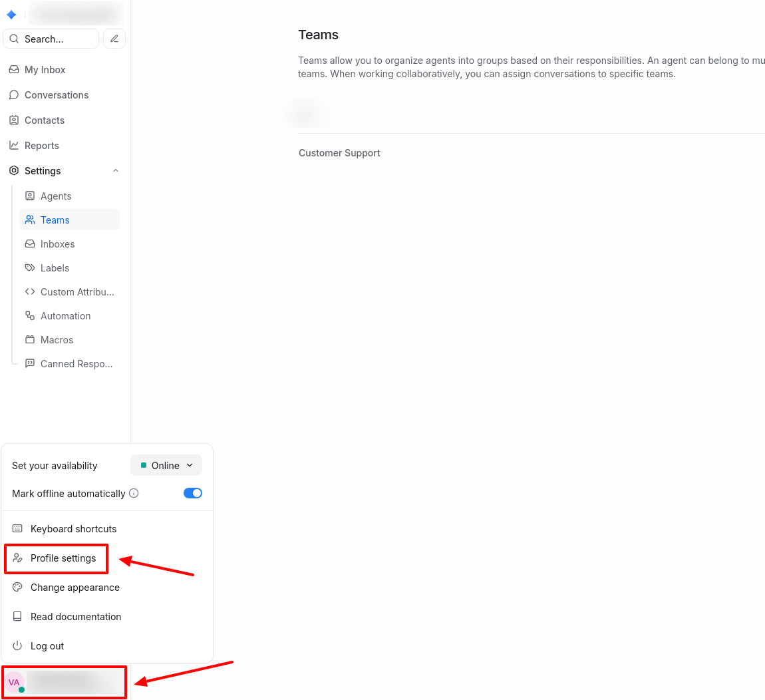This screenshot has width=765, height=700.
Task: Click the Chatwoot logo icon
Action: (11, 15)
